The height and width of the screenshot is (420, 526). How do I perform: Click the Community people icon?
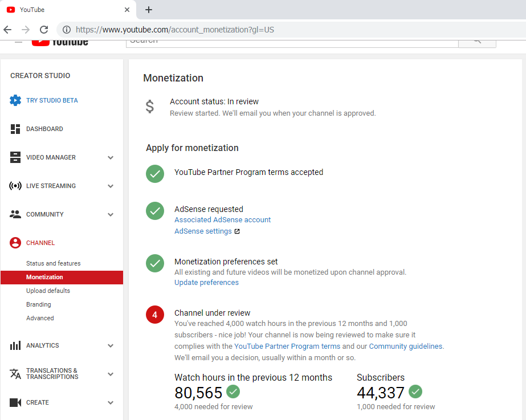[x=15, y=214]
